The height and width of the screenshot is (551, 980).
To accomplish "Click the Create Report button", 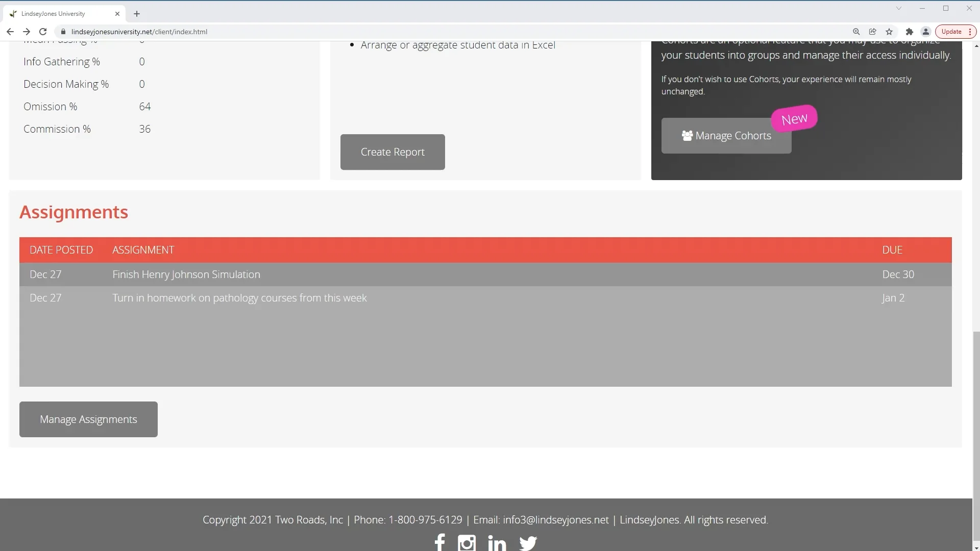I will click(392, 152).
